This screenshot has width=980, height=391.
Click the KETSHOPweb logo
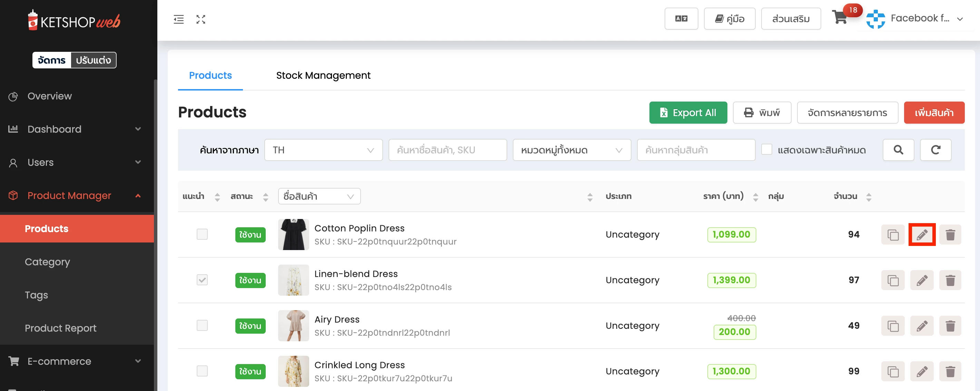pyautogui.click(x=74, y=21)
